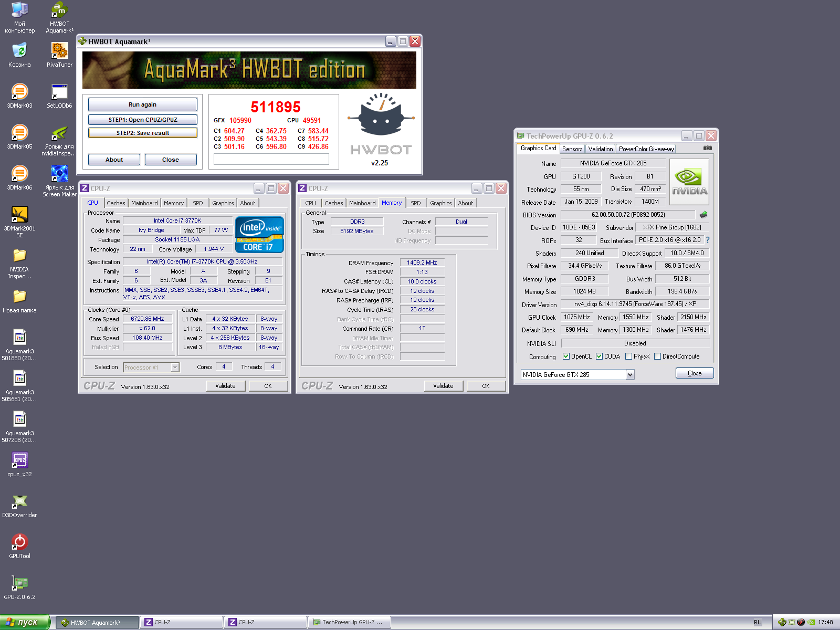The height and width of the screenshot is (630, 840).
Task: Click the About button in Aquamark
Action: pos(114,160)
